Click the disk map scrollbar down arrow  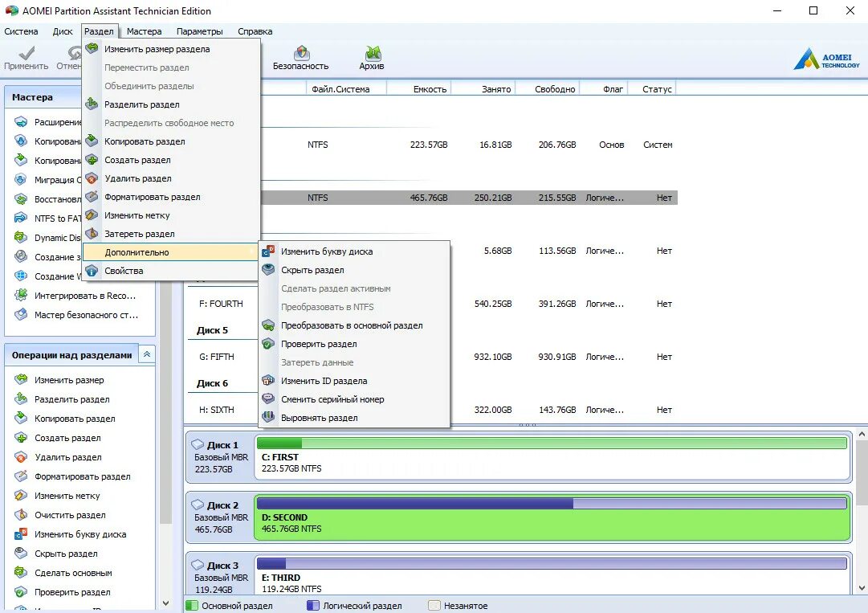(x=862, y=588)
